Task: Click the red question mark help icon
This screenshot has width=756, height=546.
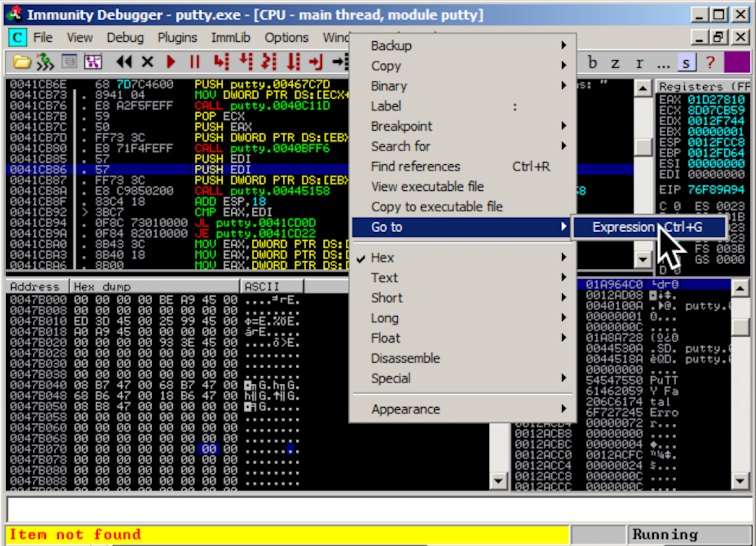Action: tap(710, 63)
